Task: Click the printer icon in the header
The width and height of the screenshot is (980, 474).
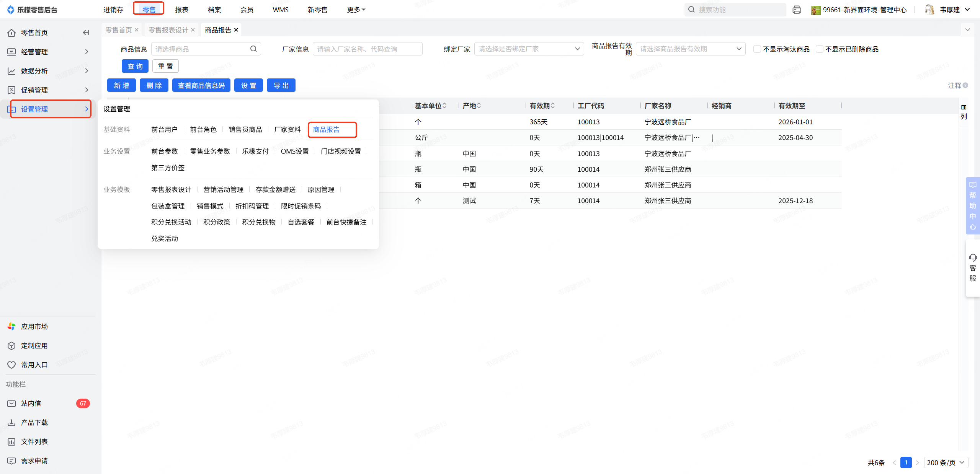Action: [797, 10]
